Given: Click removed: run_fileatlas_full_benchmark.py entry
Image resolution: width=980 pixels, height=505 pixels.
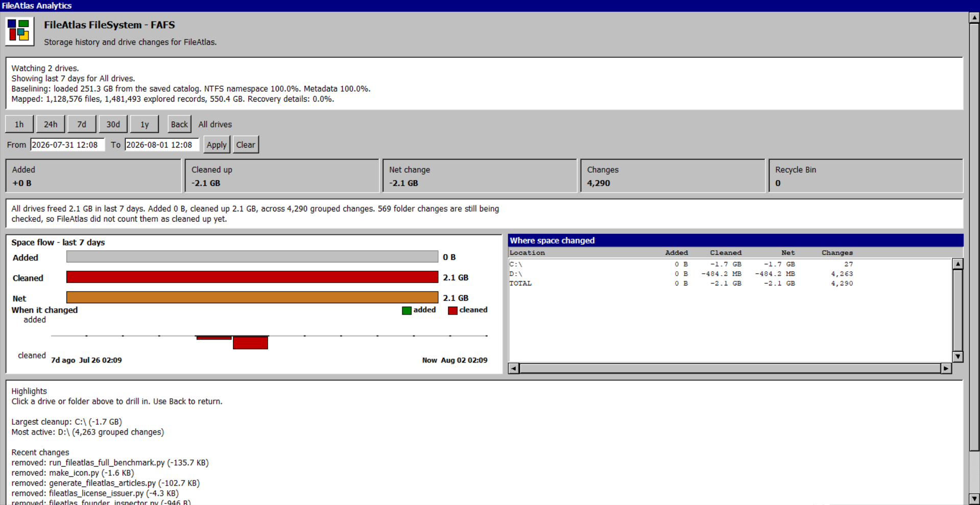Looking at the screenshot, I should (x=110, y=463).
